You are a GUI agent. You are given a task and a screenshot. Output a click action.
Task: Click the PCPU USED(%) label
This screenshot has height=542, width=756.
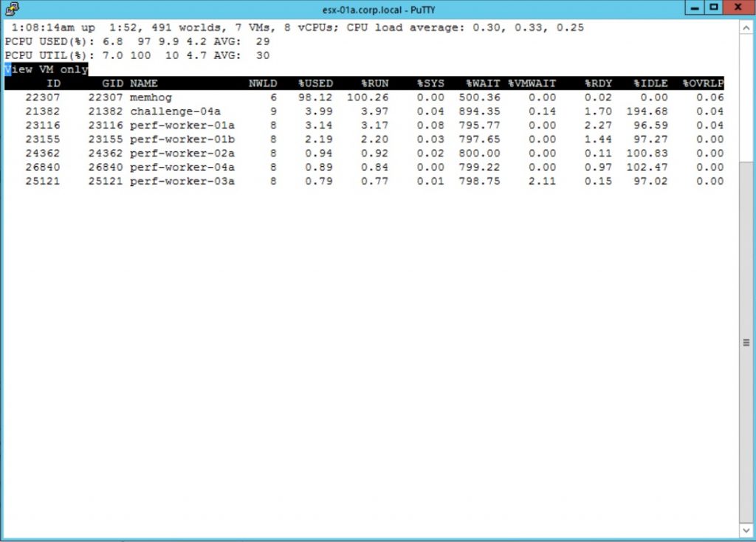[x=49, y=41]
